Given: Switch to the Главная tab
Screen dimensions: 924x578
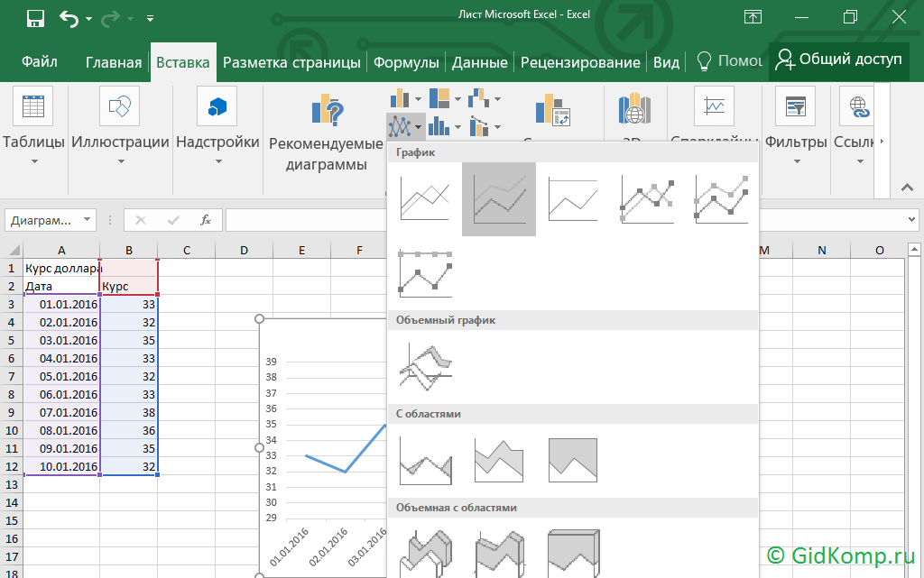Looking at the screenshot, I should 114,62.
